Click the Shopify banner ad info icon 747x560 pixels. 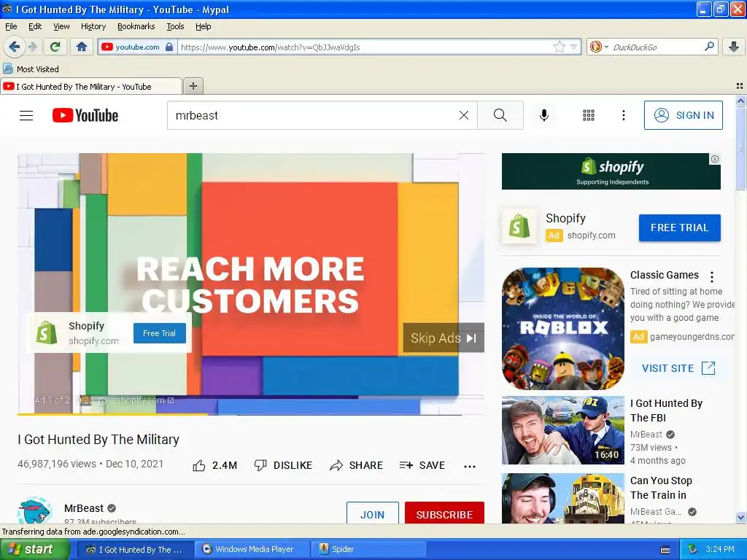pos(715,159)
